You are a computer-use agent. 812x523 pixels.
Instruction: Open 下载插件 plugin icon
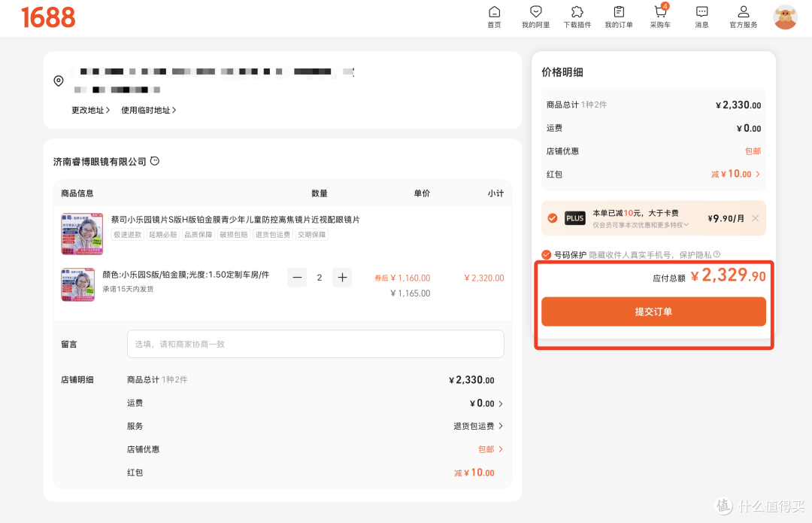pos(577,17)
